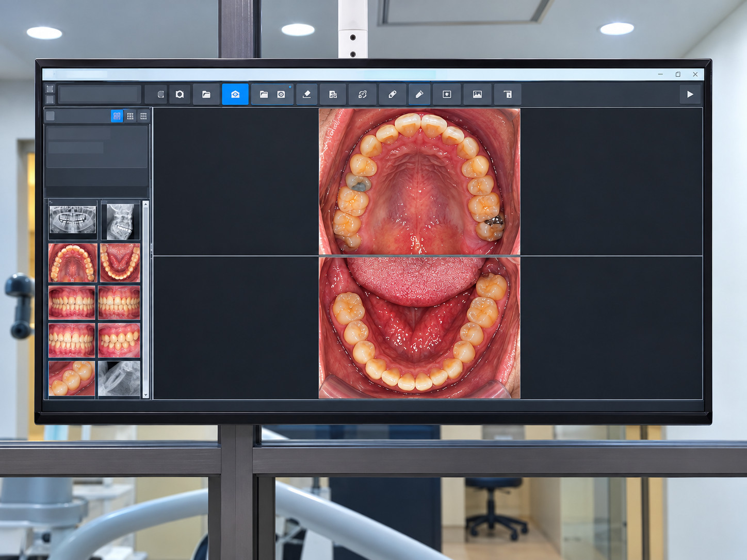This screenshot has height=560, width=747.
Task: Select the panoramic X-ray thumbnail
Action: (x=73, y=221)
